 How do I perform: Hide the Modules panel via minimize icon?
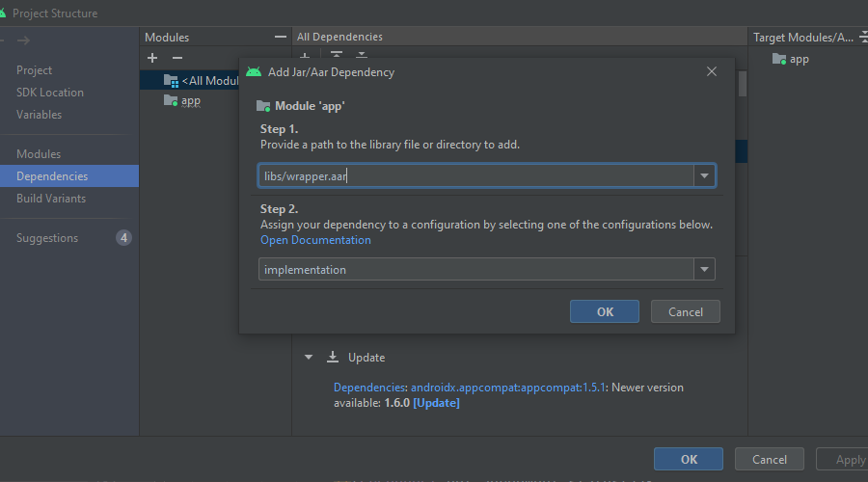tap(281, 37)
